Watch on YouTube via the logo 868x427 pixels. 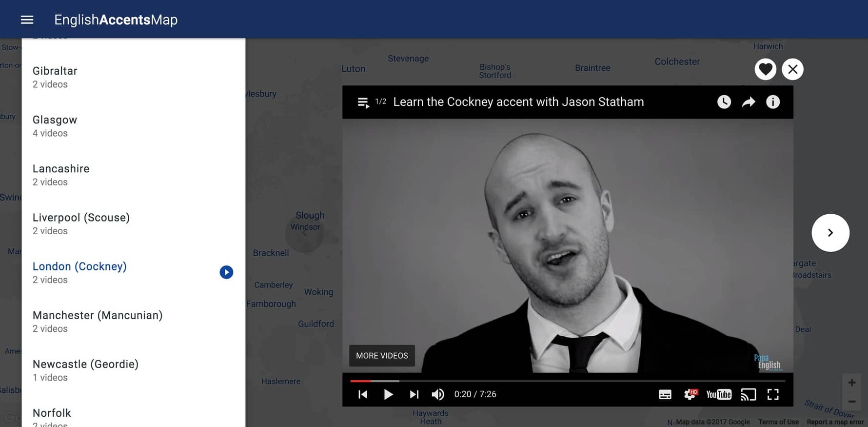click(719, 394)
